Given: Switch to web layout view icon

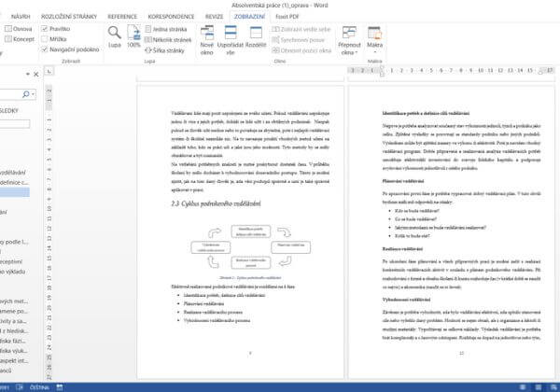Looking at the screenshot, I should (553, 387).
